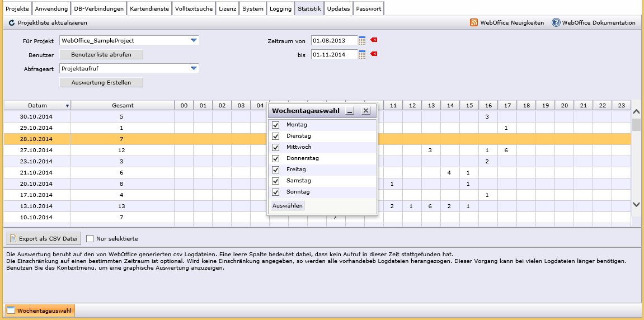Clear the Zeitraum von date with red icon
The width and height of the screenshot is (644, 320).
click(x=374, y=40)
